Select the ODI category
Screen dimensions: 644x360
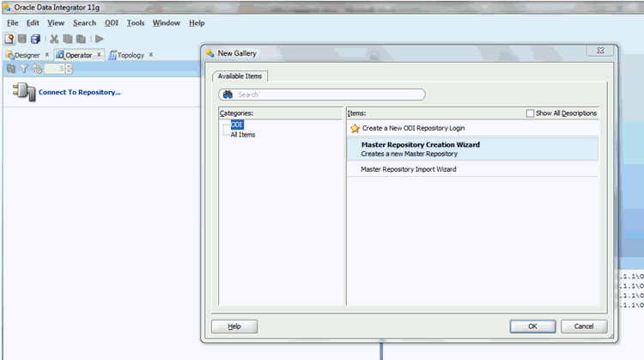[237, 125]
